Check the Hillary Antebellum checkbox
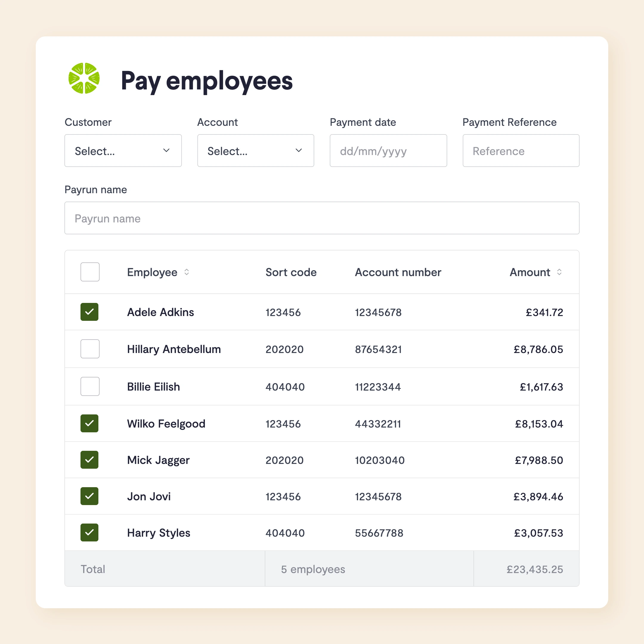The height and width of the screenshot is (644, 644). (x=90, y=349)
